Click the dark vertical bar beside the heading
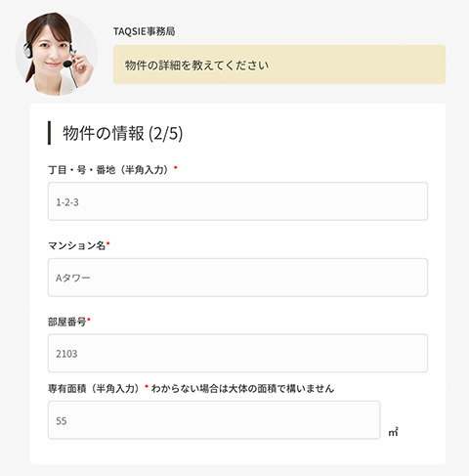 [49, 133]
